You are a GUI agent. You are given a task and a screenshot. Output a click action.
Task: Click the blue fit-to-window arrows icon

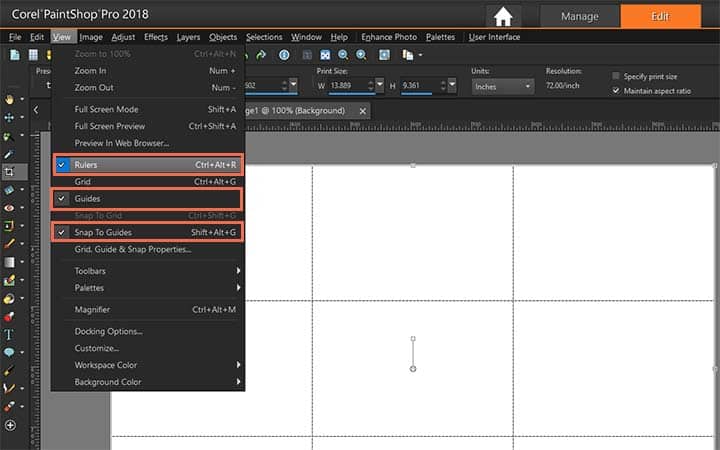pos(325,55)
